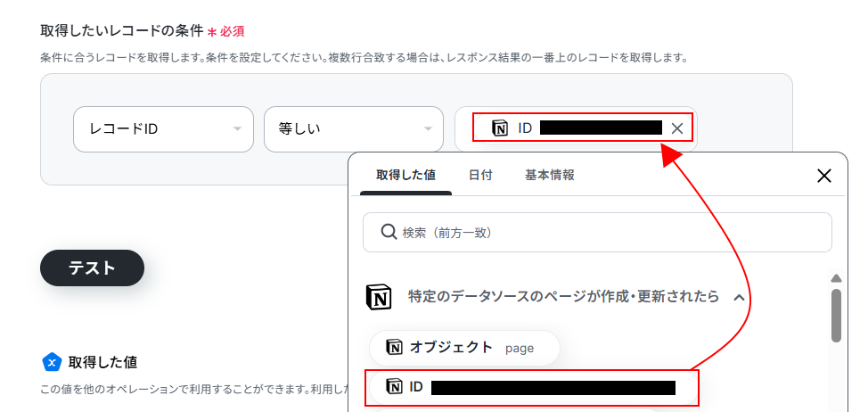Click the blue 取得した値 pentagon icon
The width and height of the screenshot is (868, 412).
pyautogui.click(x=52, y=362)
